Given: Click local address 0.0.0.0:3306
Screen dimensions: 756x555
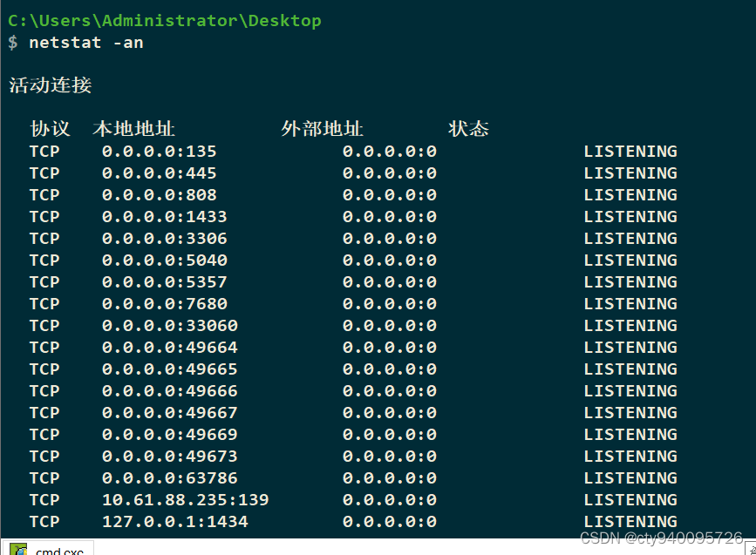Looking at the screenshot, I should point(165,239).
